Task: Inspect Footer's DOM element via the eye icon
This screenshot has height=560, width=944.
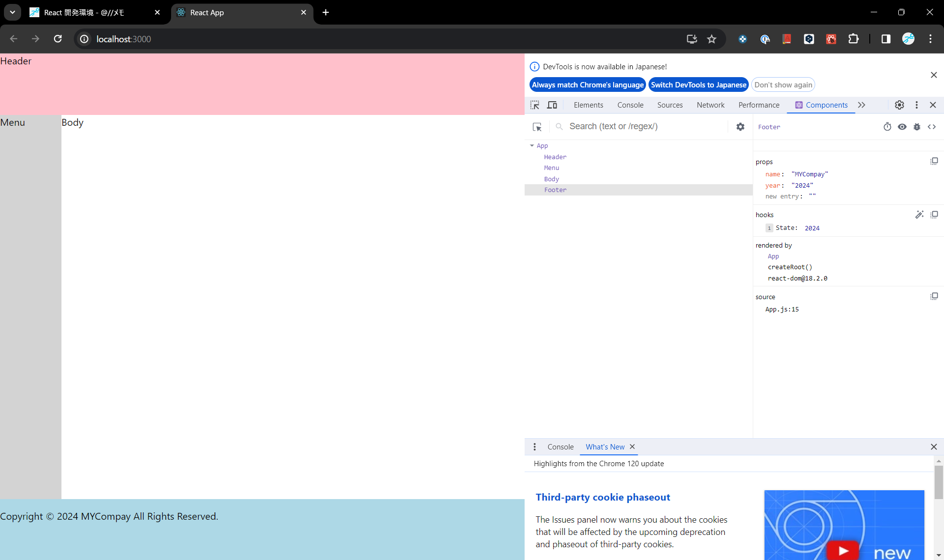Action: (x=902, y=126)
